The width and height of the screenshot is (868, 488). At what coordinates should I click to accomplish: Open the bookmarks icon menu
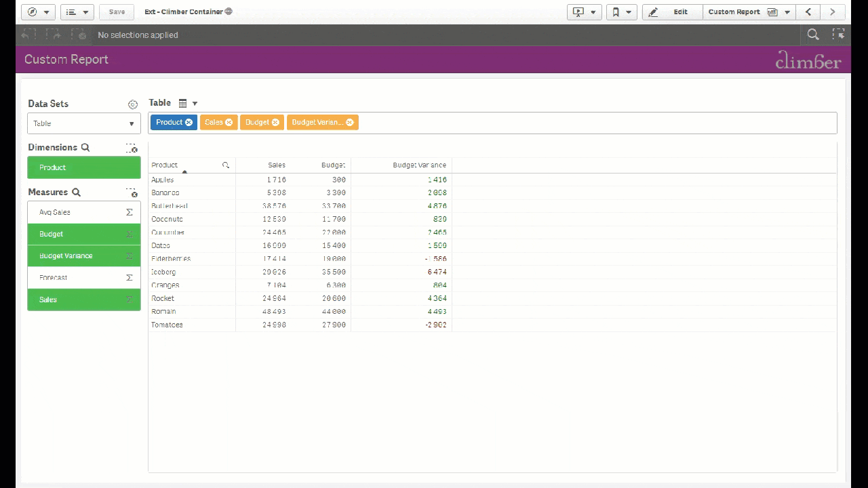[621, 12]
